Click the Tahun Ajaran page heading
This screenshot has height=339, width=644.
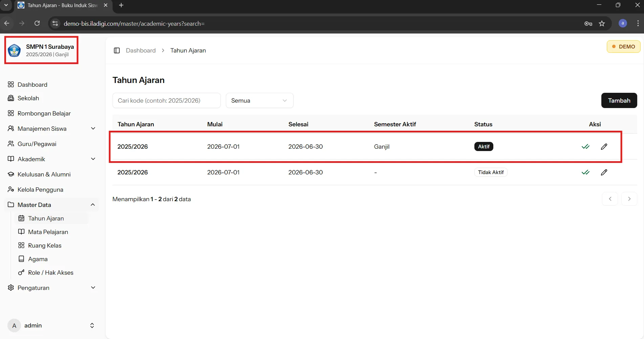coord(138,80)
